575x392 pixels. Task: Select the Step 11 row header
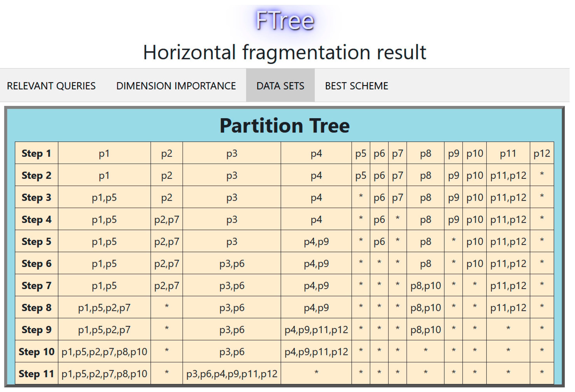pyautogui.click(x=36, y=374)
